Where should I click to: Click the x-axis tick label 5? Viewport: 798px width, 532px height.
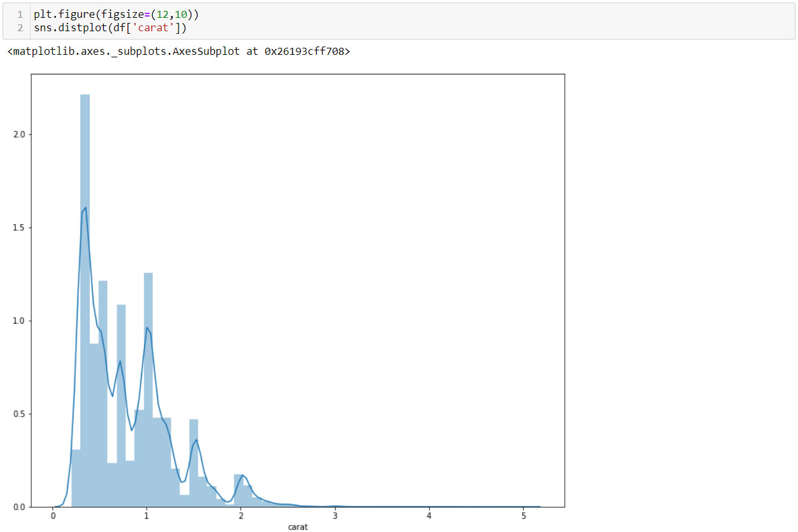523,515
